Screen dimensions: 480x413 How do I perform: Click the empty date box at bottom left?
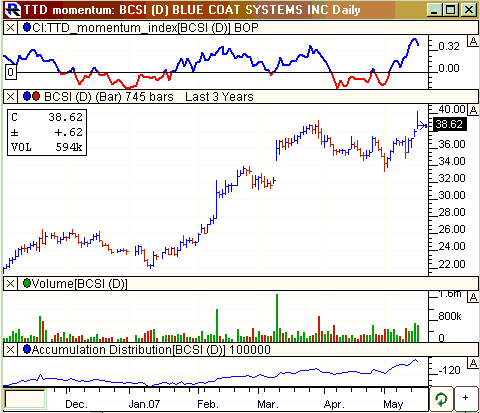point(25,399)
